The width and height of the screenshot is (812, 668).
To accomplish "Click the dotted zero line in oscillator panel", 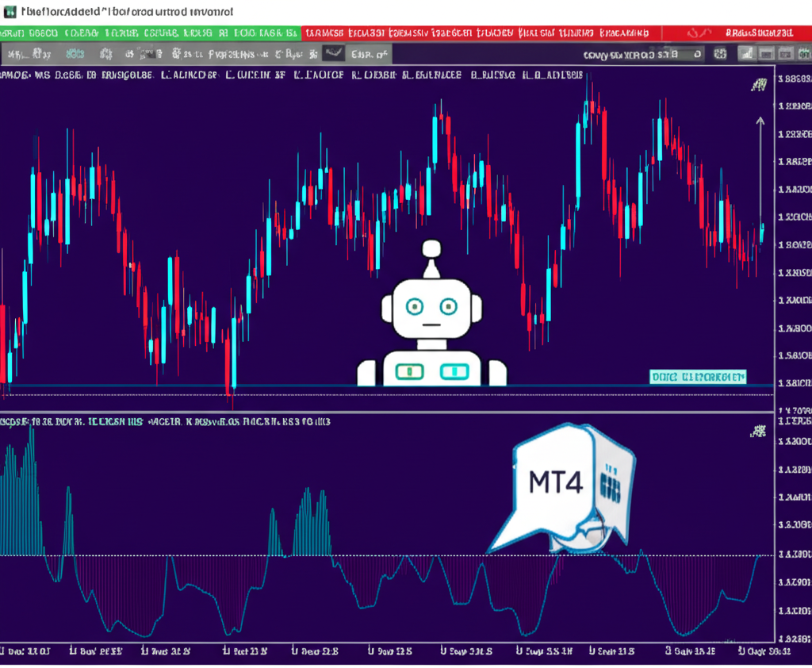I will 396,555.
